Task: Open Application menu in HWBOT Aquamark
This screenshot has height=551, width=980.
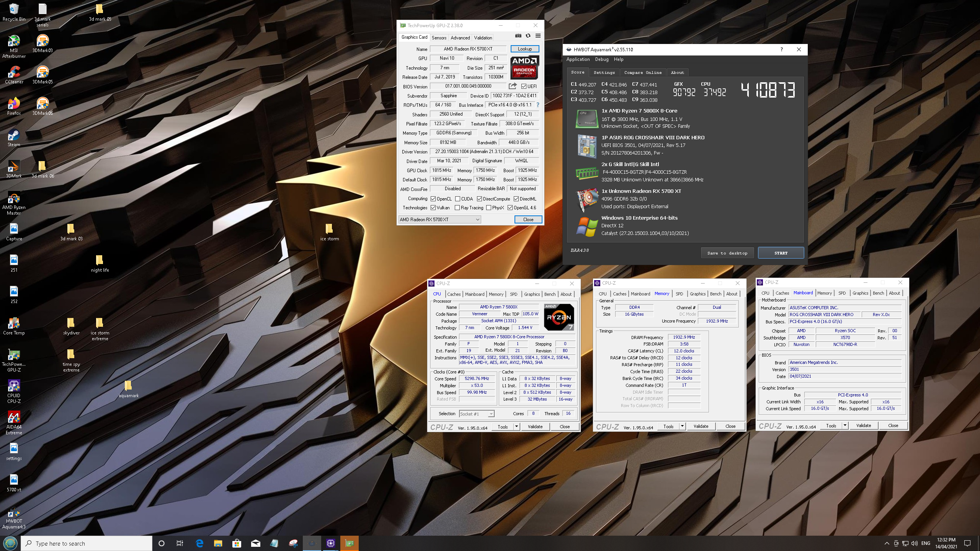Action: pyautogui.click(x=578, y=59)
